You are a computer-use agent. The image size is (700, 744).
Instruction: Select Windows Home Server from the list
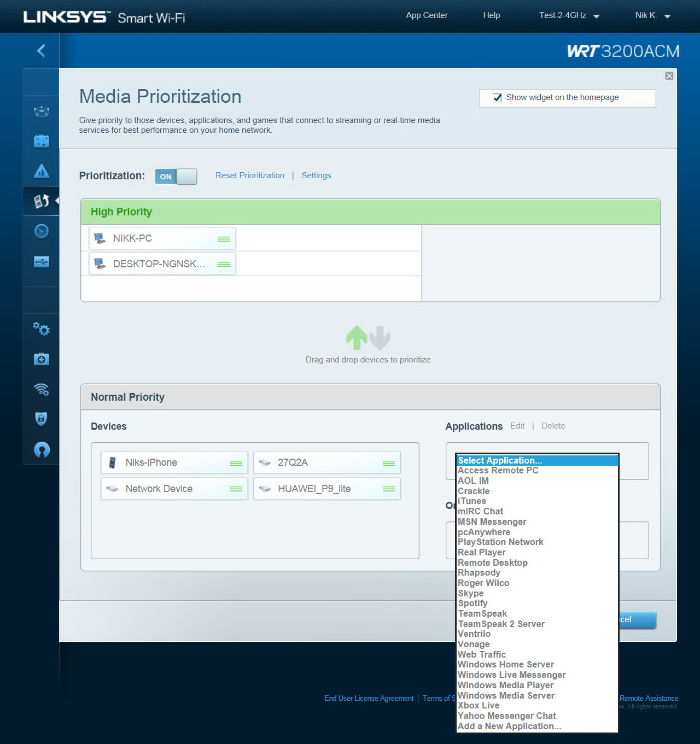click(x=538, y=664)
